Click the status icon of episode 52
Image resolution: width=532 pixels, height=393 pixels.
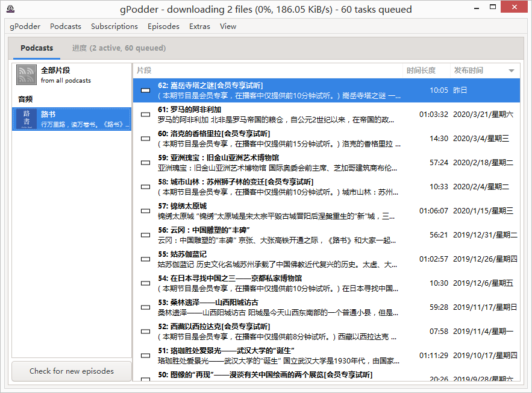point(146,332)
